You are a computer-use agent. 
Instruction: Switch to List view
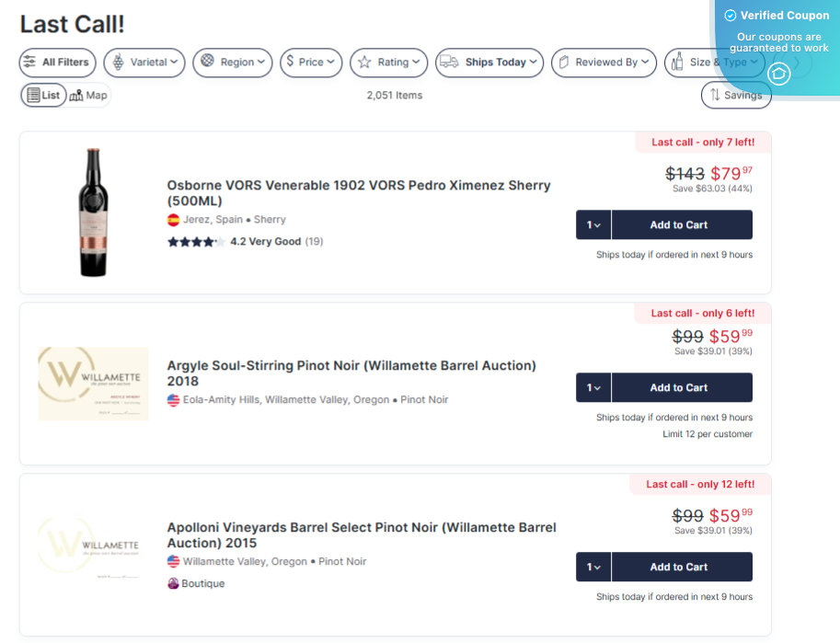point(43,94)
